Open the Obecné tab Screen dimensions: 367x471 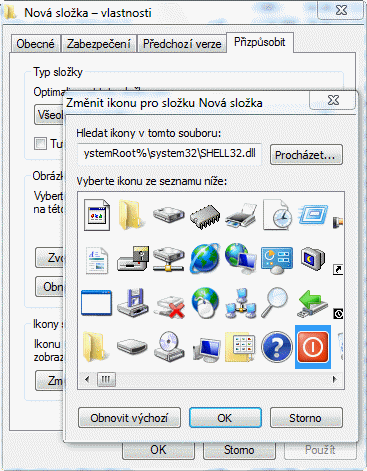pyautogui.click(x=35, y=44)
